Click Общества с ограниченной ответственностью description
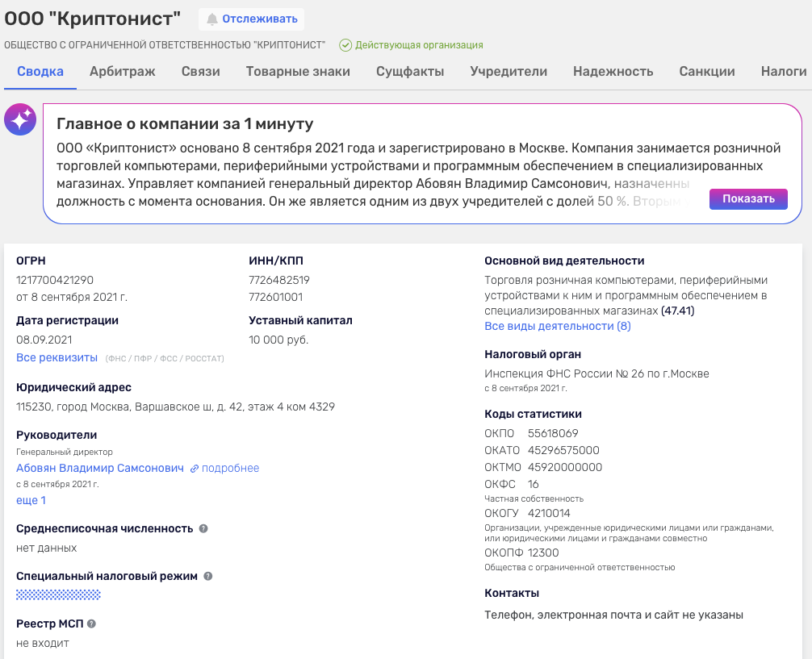Viewport: 812px width, 659px height. [x=580, y=568]
